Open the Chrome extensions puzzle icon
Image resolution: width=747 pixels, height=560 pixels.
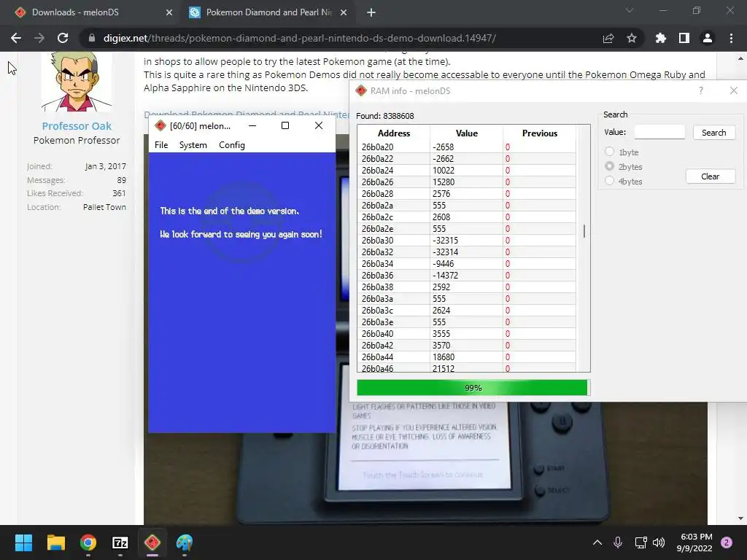[660, 38]
